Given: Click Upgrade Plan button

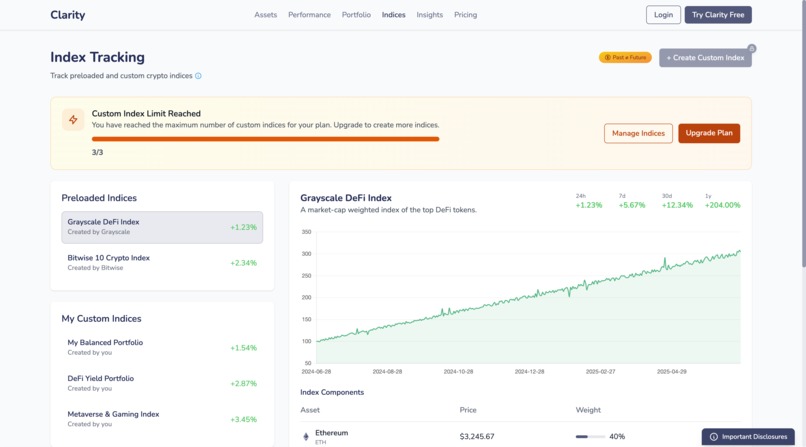Looking at the screenshot, I should click(x=709, y=133).
